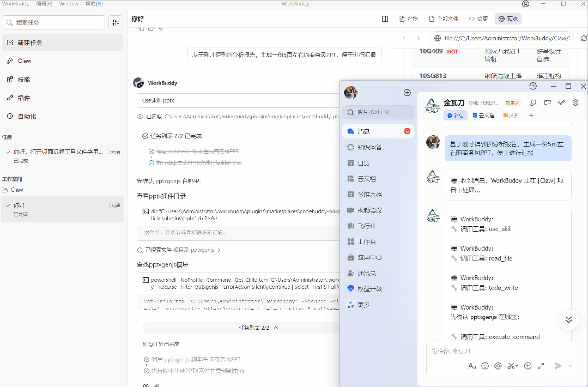Switch to the 变更 tab
588x387 pixels.
478,19
